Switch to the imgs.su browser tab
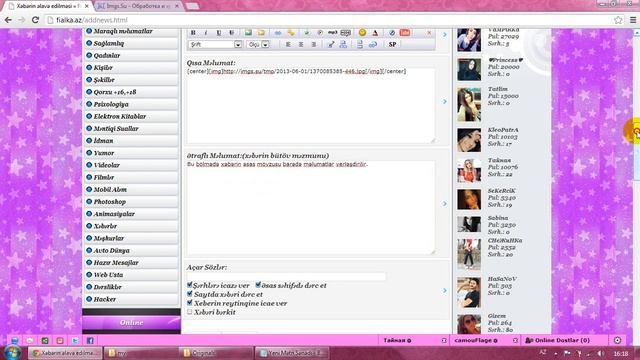 (x=139, y=6)
